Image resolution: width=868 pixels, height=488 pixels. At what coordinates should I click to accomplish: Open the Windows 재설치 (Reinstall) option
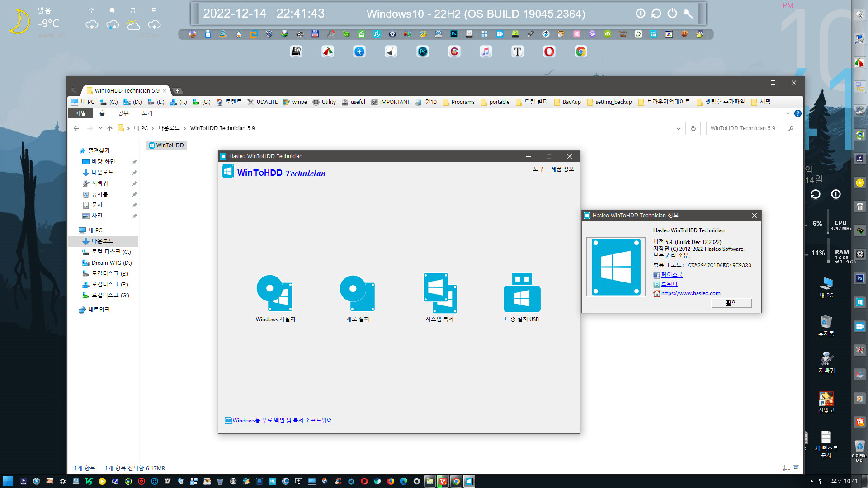[x=275, y=297]
